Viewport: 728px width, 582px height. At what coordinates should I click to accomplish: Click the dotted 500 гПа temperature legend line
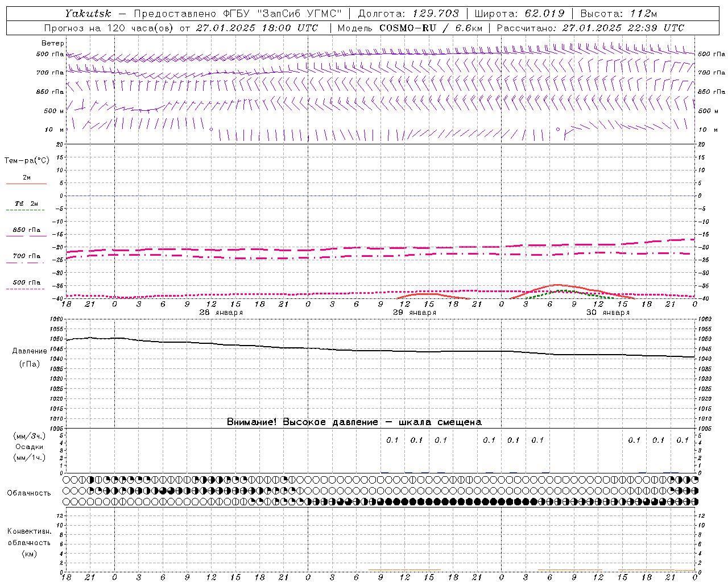pyautogui.click(x=25, y=289)
